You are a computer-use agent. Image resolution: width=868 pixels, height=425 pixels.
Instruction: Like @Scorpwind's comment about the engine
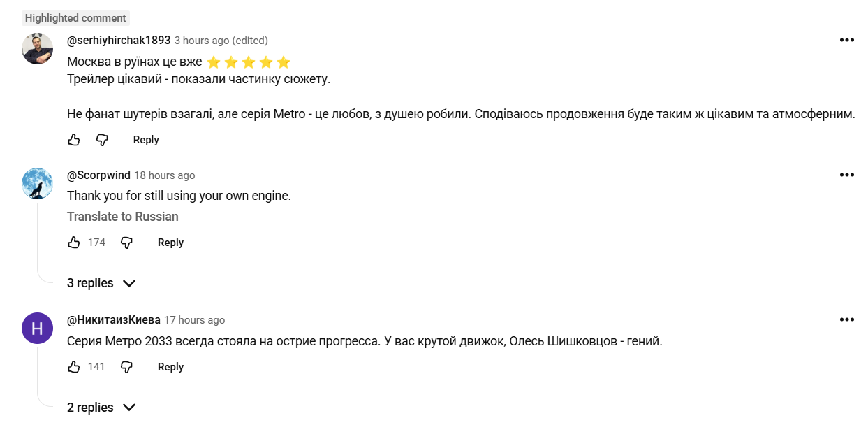click(x=73, y=242)
